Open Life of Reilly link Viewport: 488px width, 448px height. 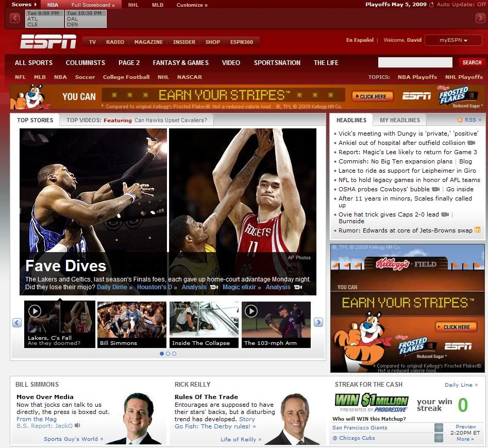pos(241,439)
